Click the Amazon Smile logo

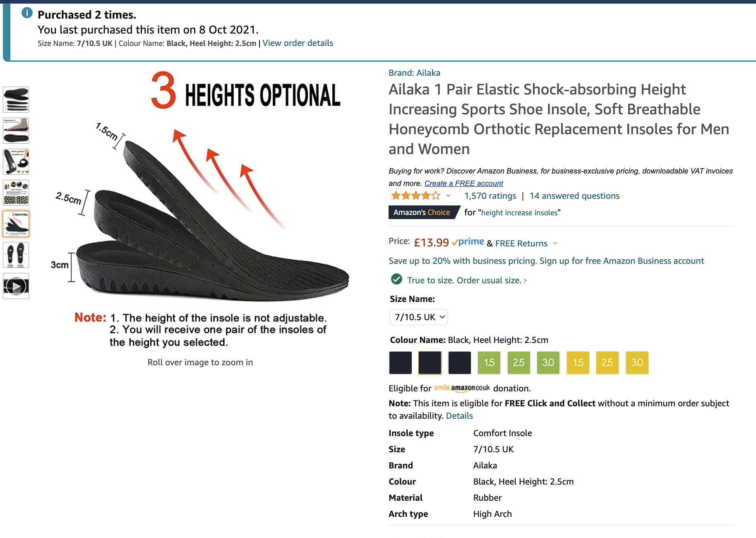click(462, 388)
